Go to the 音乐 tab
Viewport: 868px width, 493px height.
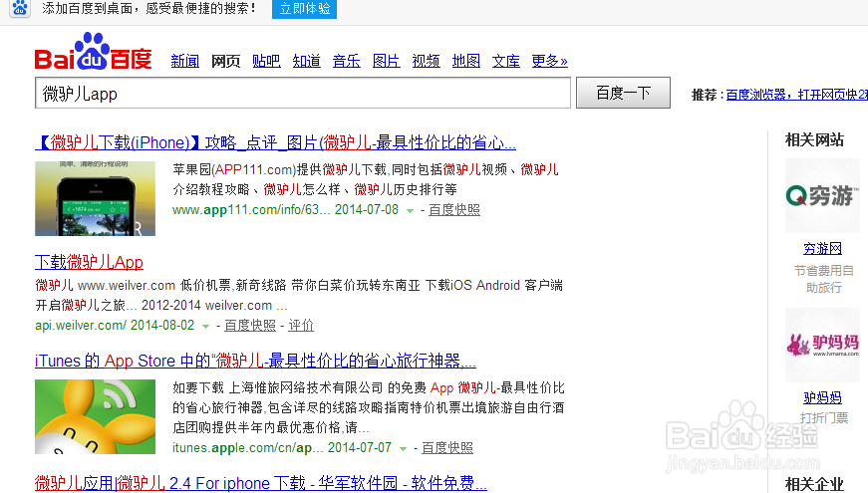(x=347, y=61)
